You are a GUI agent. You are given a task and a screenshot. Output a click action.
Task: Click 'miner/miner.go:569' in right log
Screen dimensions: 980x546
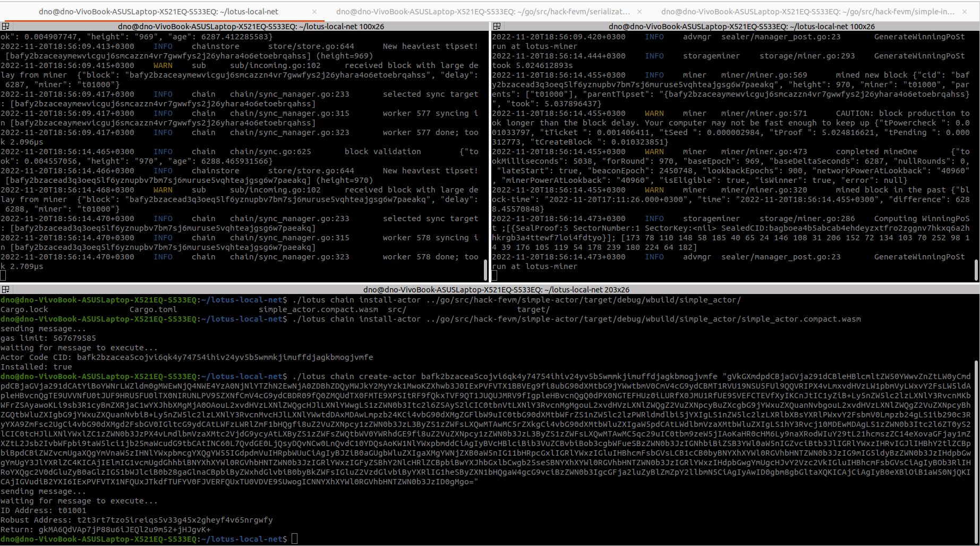click(x=764, y=75)
